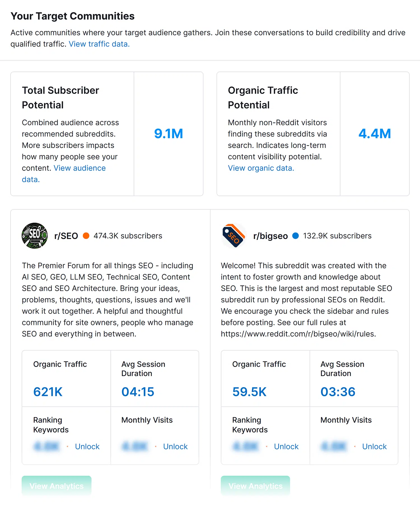Open the View audience data link

pos(64,174)
